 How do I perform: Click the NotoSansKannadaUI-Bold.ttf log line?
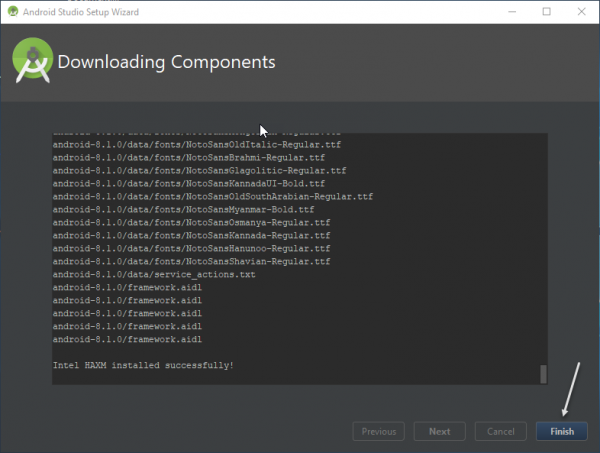[x=189, y=184]
